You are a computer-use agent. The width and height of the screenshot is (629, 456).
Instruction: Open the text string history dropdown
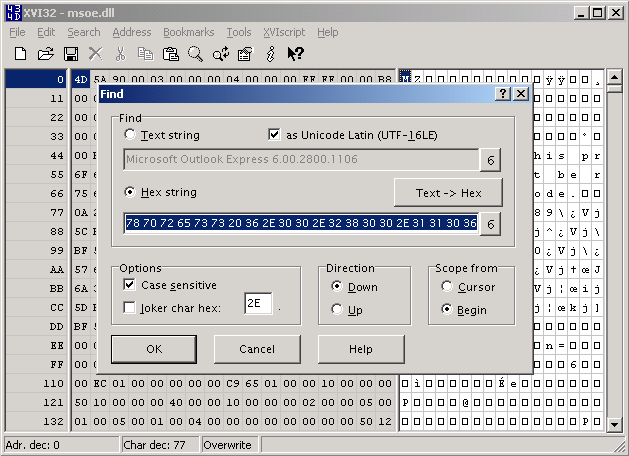click(490, 160)
